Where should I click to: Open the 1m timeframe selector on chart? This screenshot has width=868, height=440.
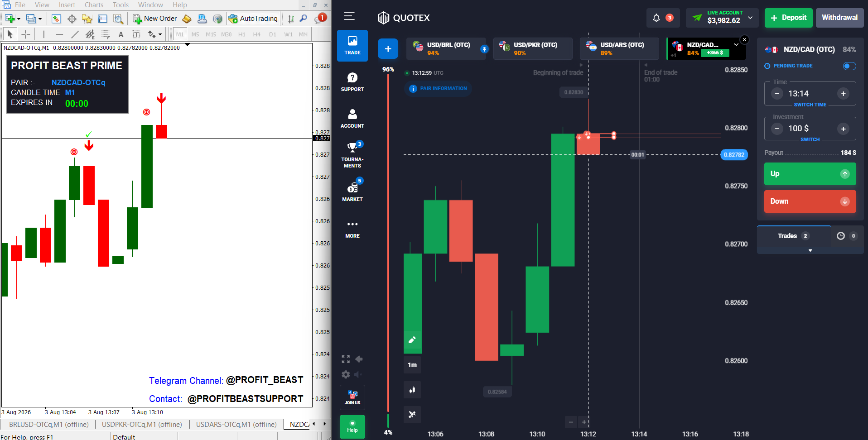coord(412,365)
